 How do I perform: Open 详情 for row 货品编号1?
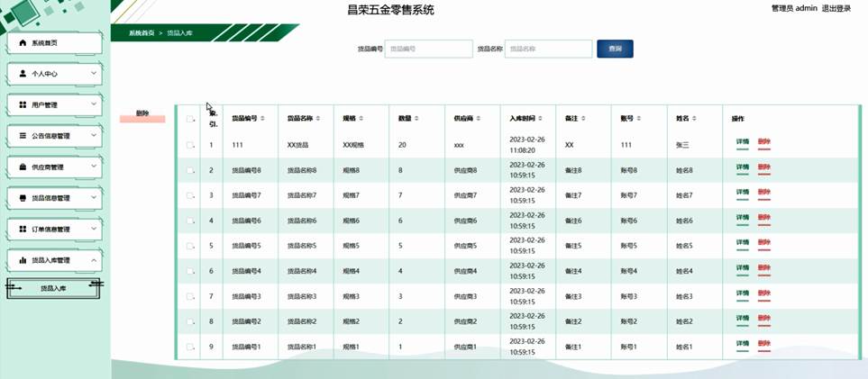(x=743, y=344)
